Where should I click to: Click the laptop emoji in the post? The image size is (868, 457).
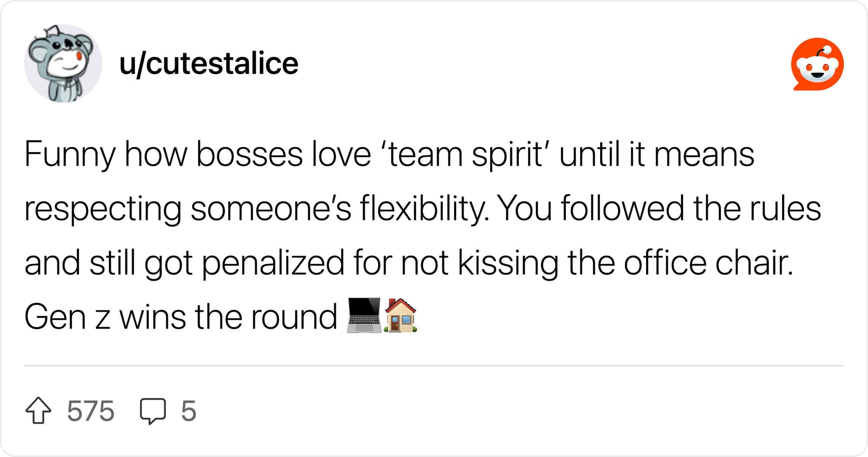pyautogui.click(x=364, y=315)
